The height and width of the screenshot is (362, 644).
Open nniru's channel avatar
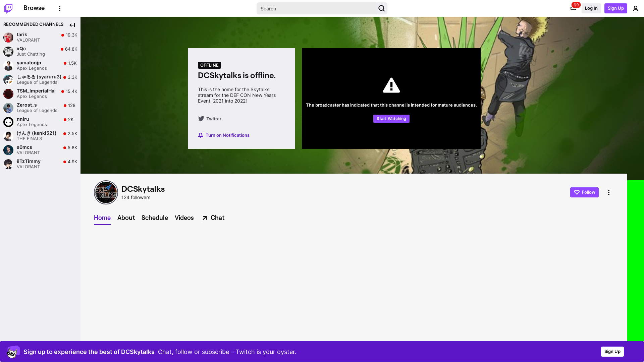(x=8, y=122)
